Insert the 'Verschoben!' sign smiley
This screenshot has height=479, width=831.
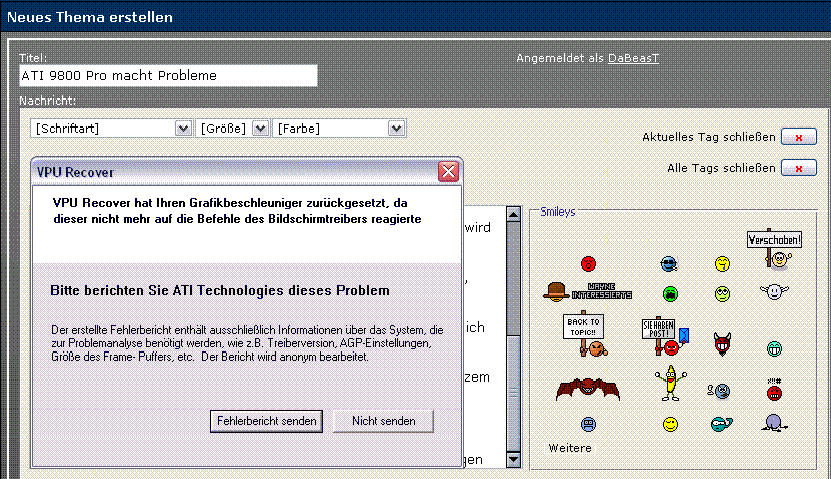(774, 250)
